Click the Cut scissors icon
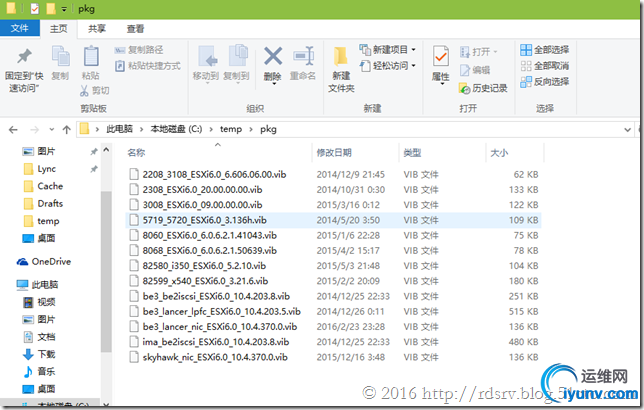644x410 pixels. (84, 90)
